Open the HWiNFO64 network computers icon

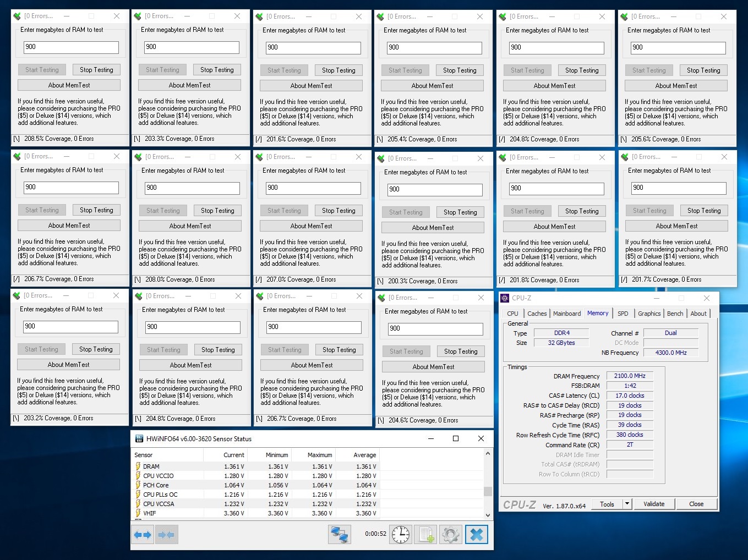pos(340,535)
